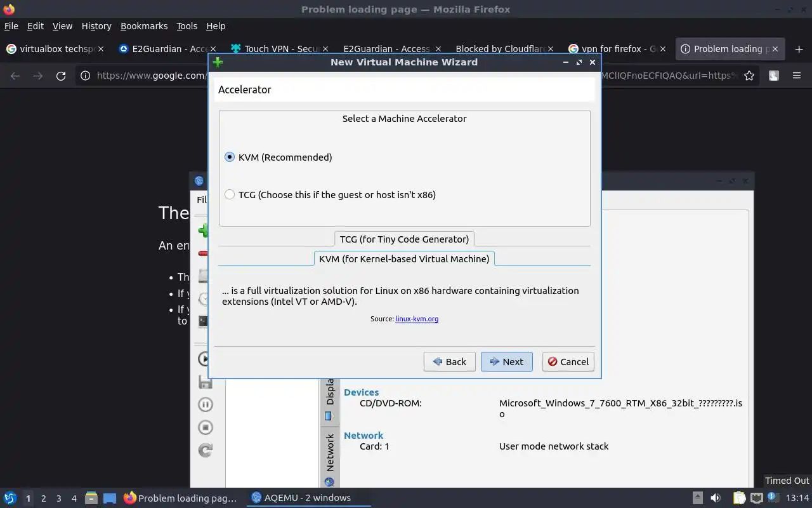812x508 pixels.
Task: Close the virtualbox techspot tab
Action: coord(100,49)
